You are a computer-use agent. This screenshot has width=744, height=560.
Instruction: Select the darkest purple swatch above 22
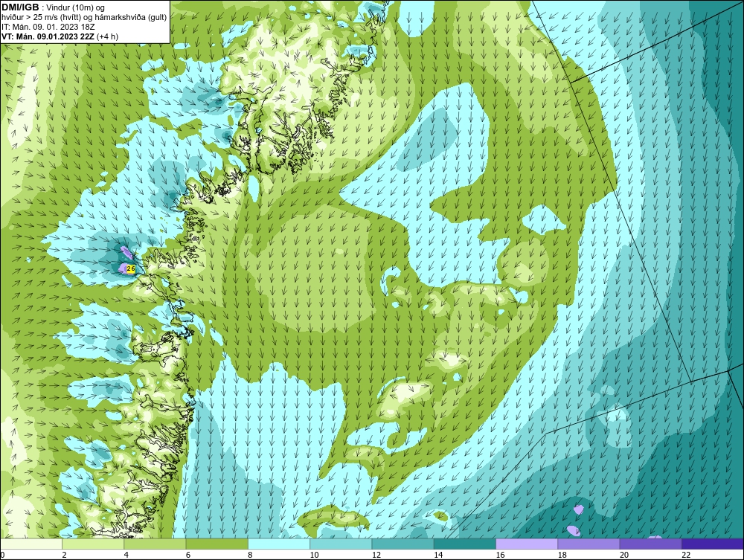(x=713, y=544)
